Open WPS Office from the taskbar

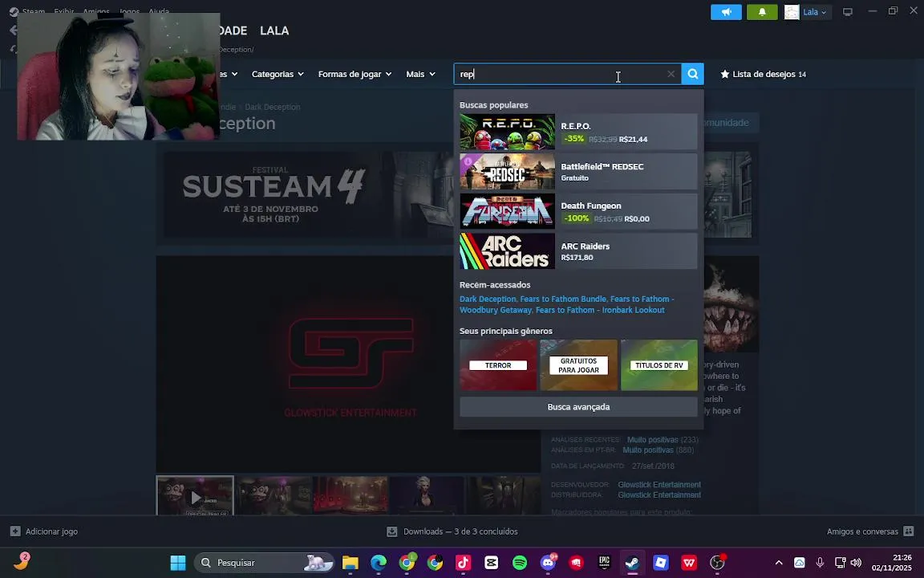click(x=689, y=563)
